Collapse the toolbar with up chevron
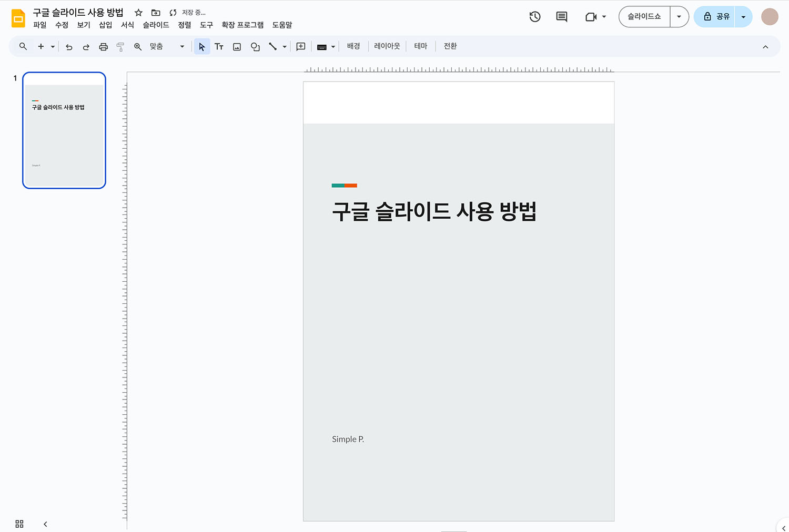Screen dimensions: 789x532 click(x=765, y=47)
